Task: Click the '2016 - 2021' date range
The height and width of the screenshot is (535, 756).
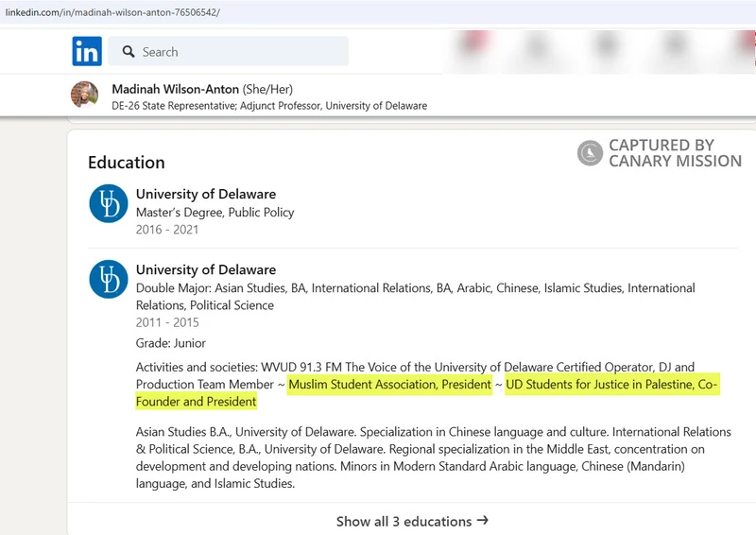Action: tap(167, 230)
